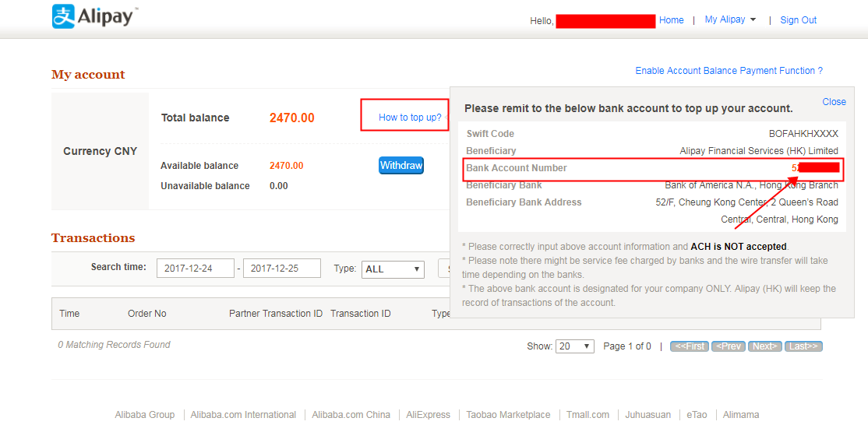Expand the My Alipay dropdown menu
Image resolution: width=868 pixels, height=425 pixels.
pos(730,19)
